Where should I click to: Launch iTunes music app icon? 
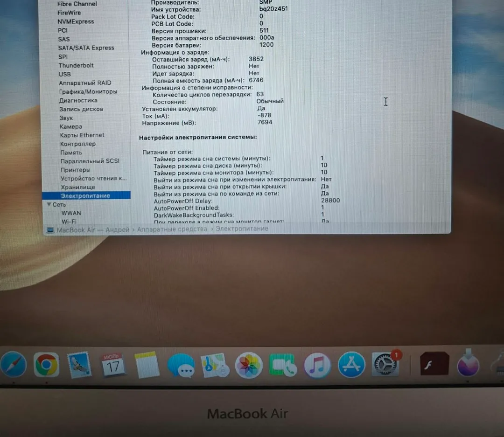317,365
